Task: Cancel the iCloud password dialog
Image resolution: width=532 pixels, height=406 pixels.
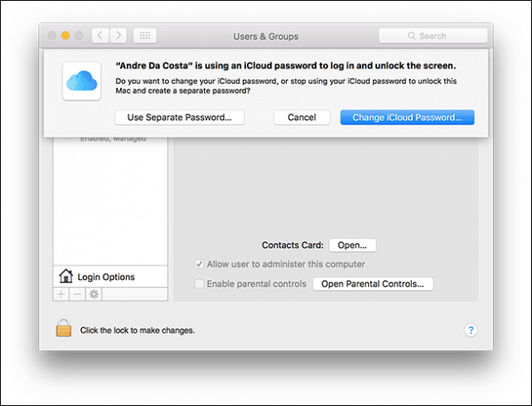Action: point(302,118)
